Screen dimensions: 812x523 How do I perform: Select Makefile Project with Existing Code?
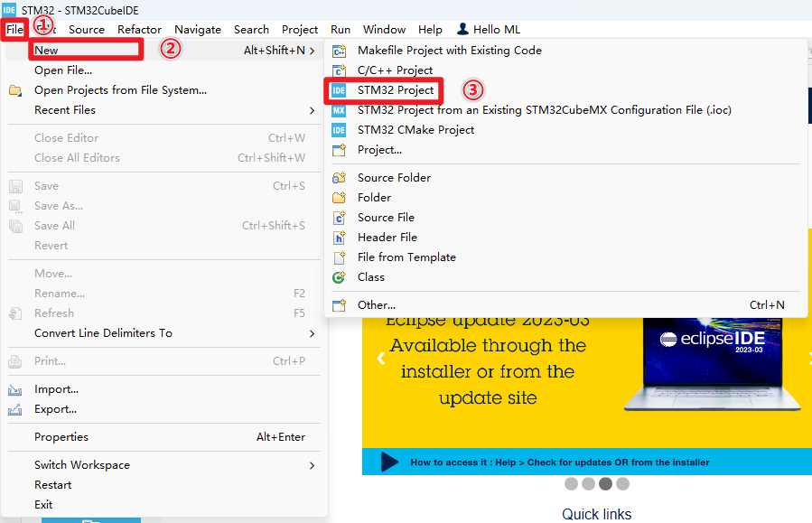[x=565, y=51]
